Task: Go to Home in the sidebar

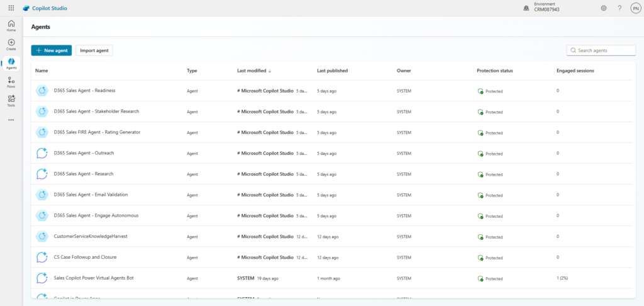Action: (x=11, y=25)
